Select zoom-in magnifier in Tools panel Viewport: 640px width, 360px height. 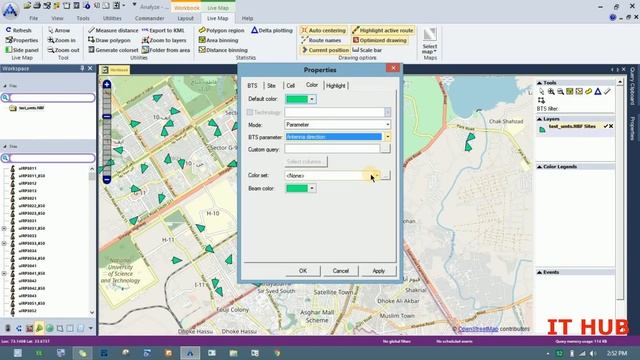point(551,91)
